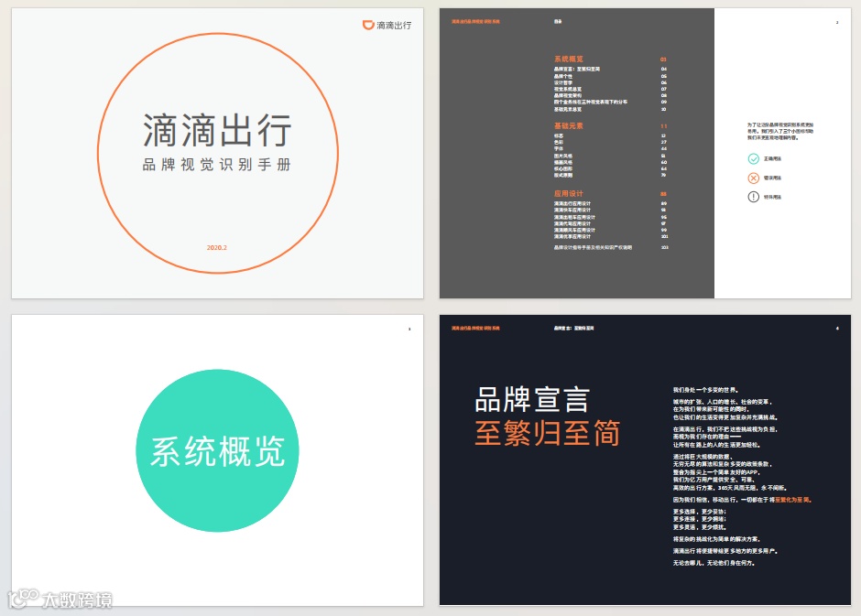Select the orange 至繁归至简 heading
The height and width of the screenshot is (616, 861).
[x=548, y=433]
